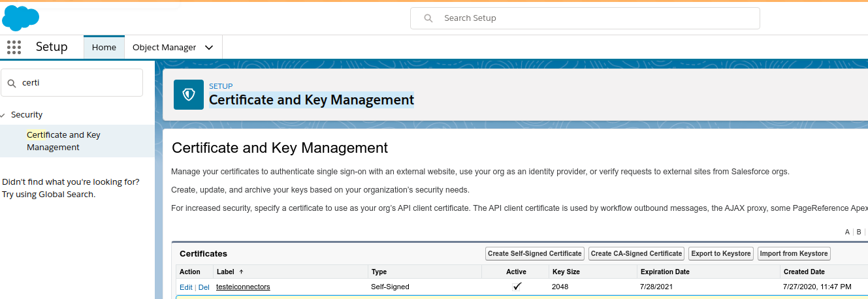Screen dimensions: 868x299
Task: Edit the testeiconnectors certificate
Action: (185, 287)
